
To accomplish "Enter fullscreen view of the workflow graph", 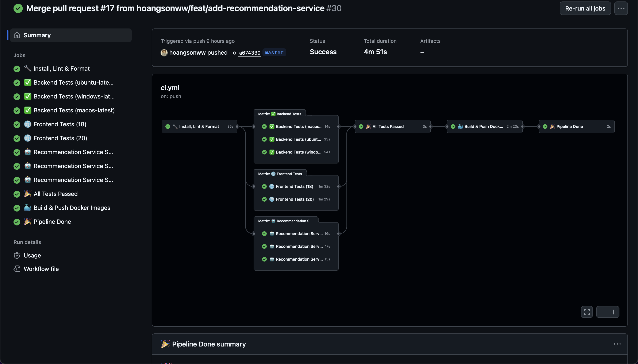I will point(587,312).
